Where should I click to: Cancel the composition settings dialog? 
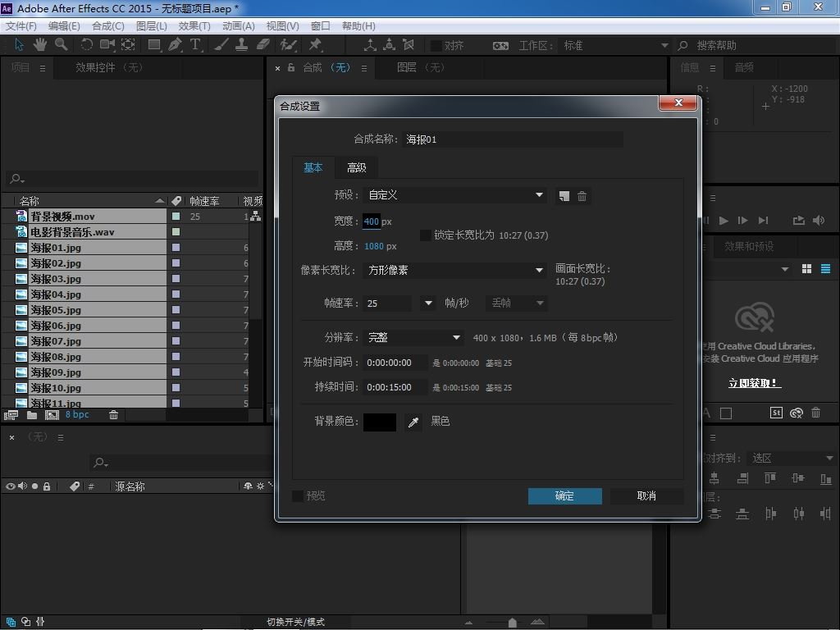coord(646,496)
